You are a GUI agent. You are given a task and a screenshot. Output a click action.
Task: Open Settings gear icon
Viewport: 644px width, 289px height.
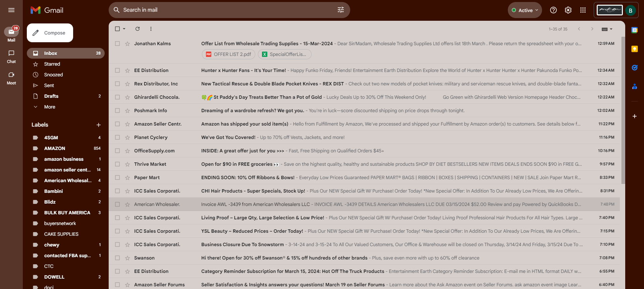coord(568,10)
